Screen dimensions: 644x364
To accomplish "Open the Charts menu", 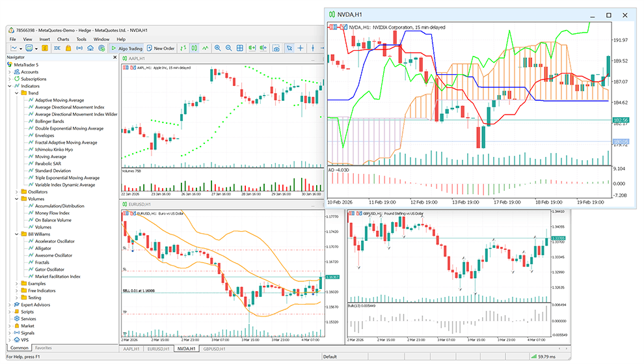I will (x=63, y=39).
